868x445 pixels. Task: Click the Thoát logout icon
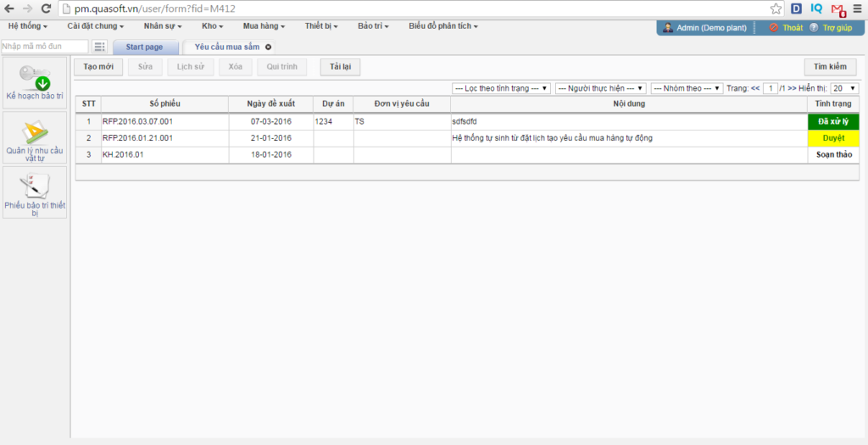click(x=774, y=28)
